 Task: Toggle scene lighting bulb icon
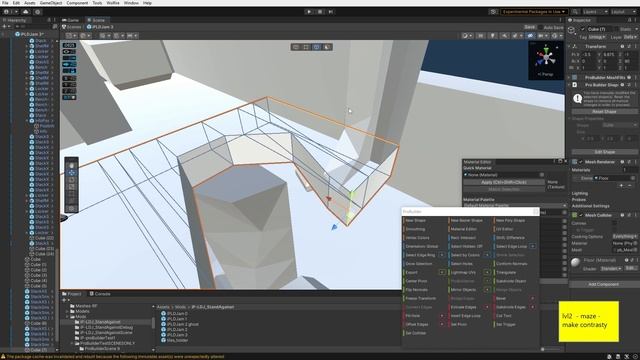(493, 36)
